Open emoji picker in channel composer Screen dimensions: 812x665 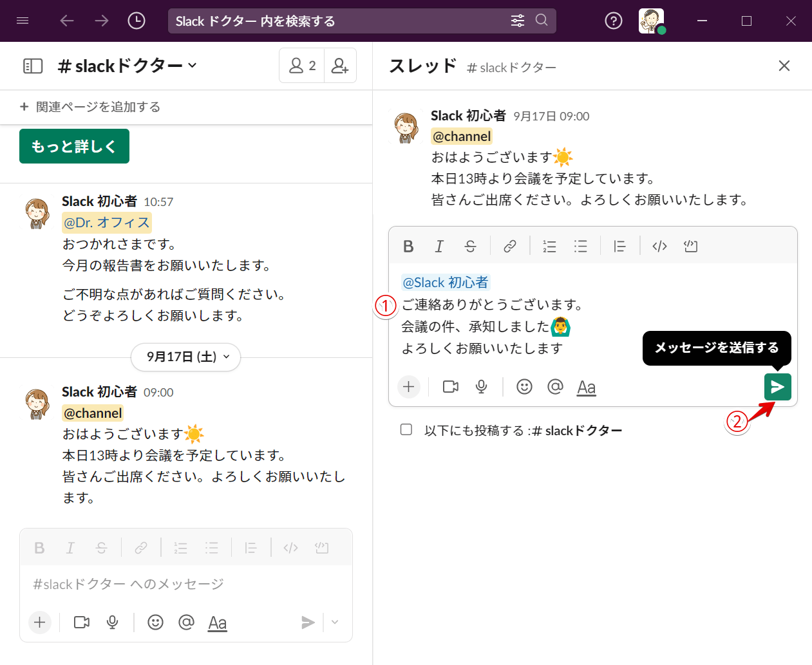(156, 623)
